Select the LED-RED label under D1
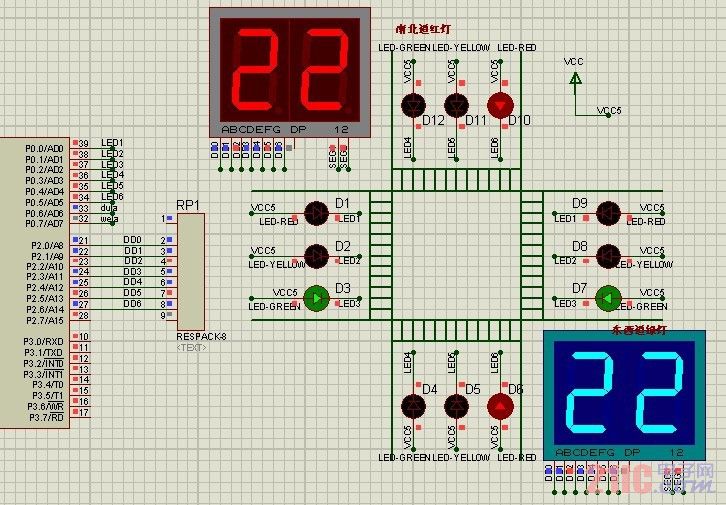Screen dimensions: 726x505 pos(279,222)
